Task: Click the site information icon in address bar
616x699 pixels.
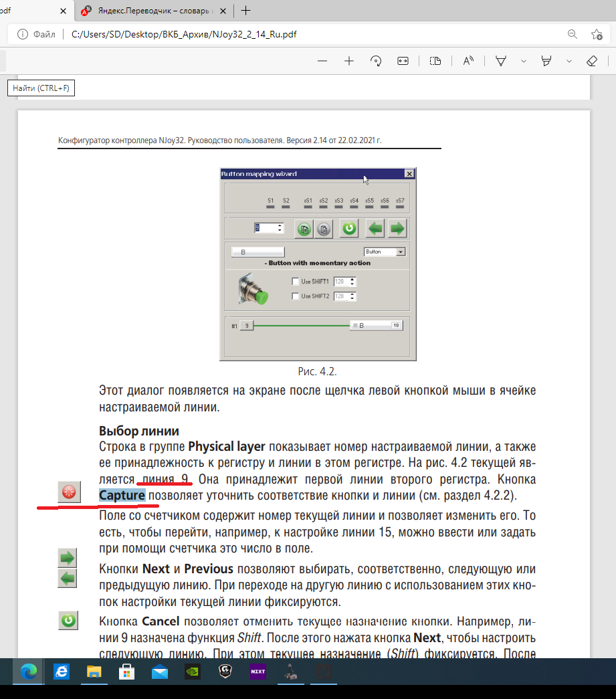Action: tap(22, 34)
